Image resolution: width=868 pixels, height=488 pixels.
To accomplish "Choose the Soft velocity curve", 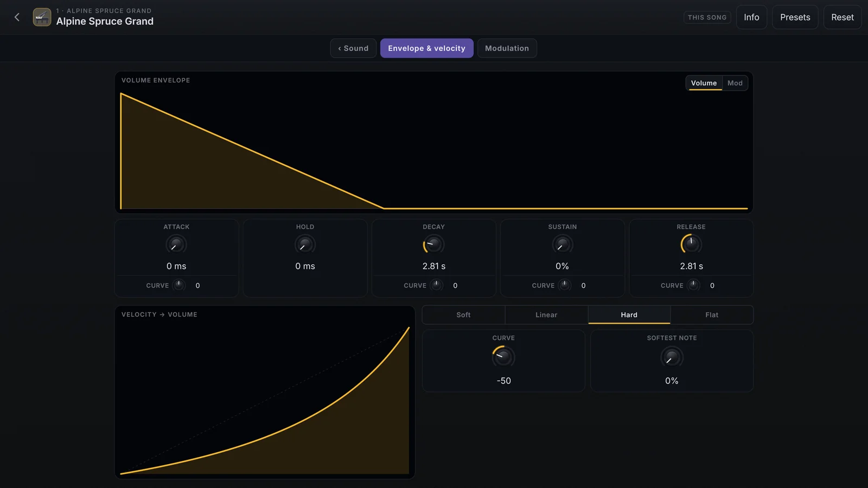I will pos(463,315).
